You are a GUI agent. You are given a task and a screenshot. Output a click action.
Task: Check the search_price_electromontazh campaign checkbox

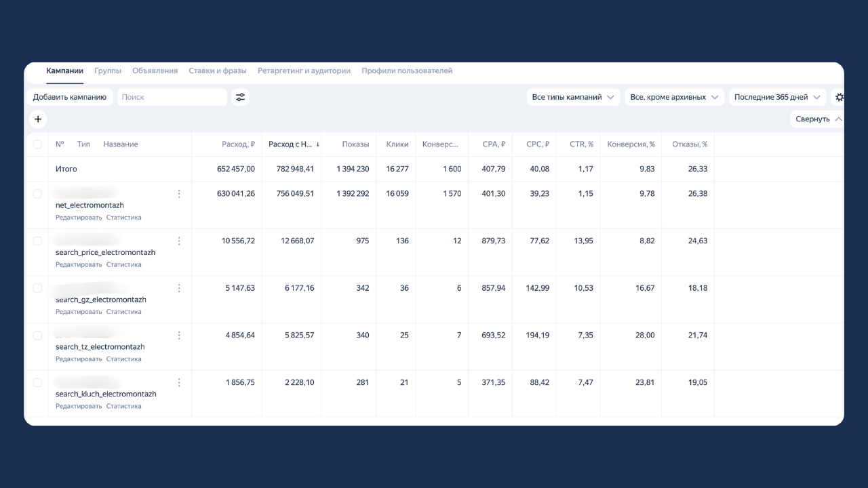pyautogui.click(x=37, y=241)
